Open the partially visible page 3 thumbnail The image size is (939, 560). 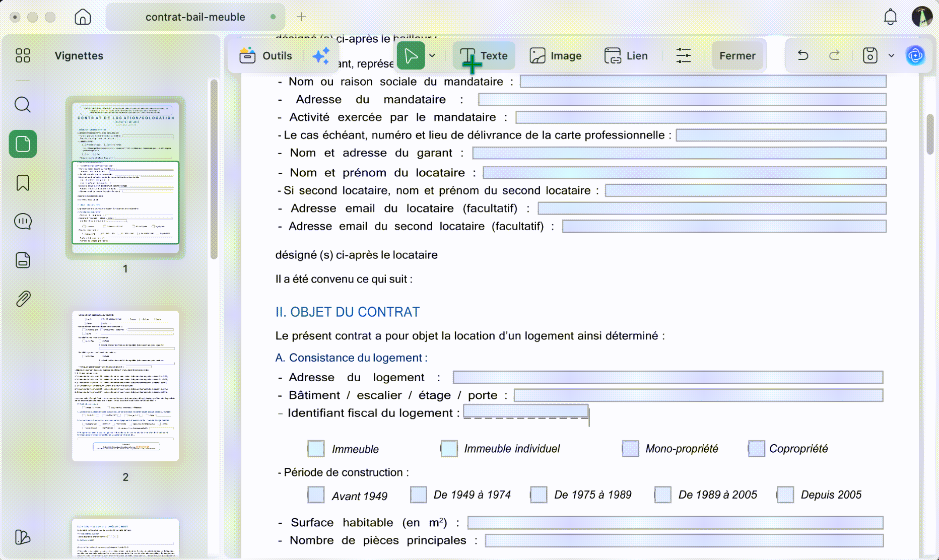coord(125,537)
